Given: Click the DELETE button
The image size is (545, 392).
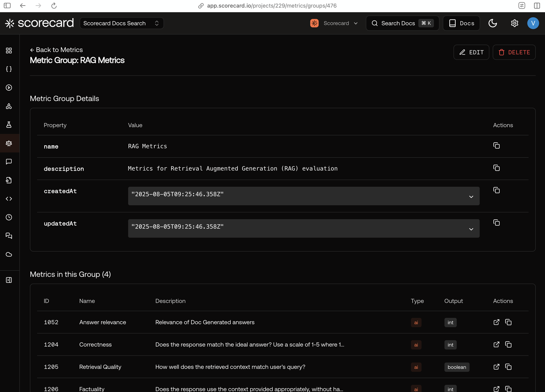Looking at the screenshot, I should click(x=514, y=52).
